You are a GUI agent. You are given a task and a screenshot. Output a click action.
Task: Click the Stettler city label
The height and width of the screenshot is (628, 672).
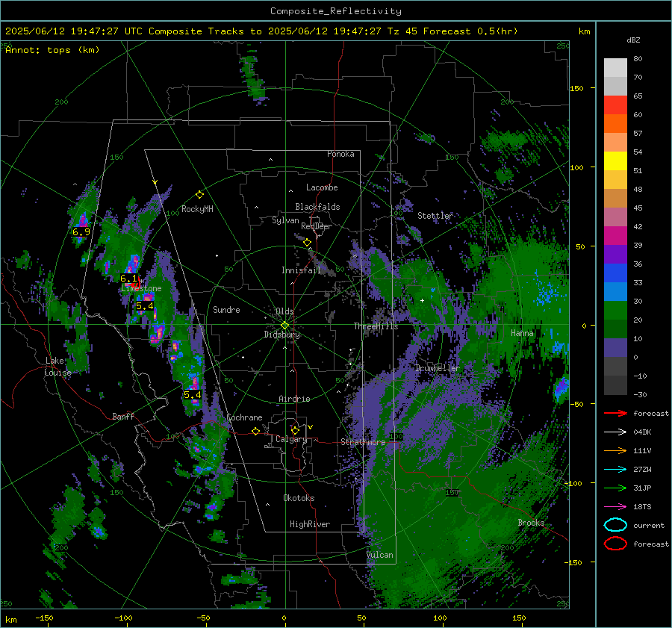[x=435, y=216]
